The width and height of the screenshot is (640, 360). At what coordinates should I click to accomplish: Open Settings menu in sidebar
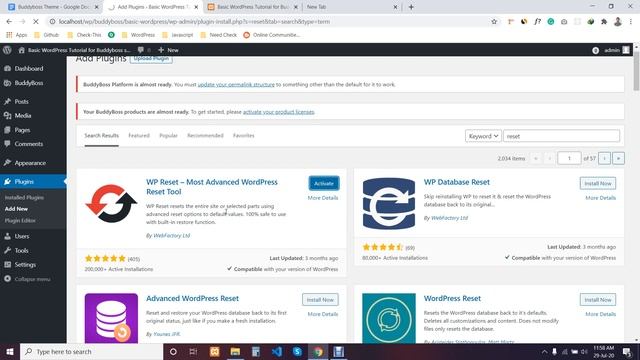click(x=25, y=265)
